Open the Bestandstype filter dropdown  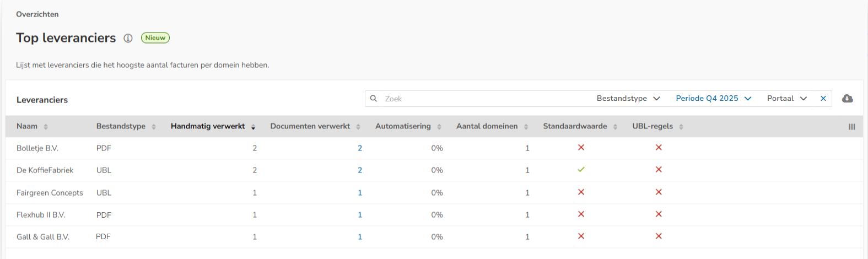click(x=628, y=99)
